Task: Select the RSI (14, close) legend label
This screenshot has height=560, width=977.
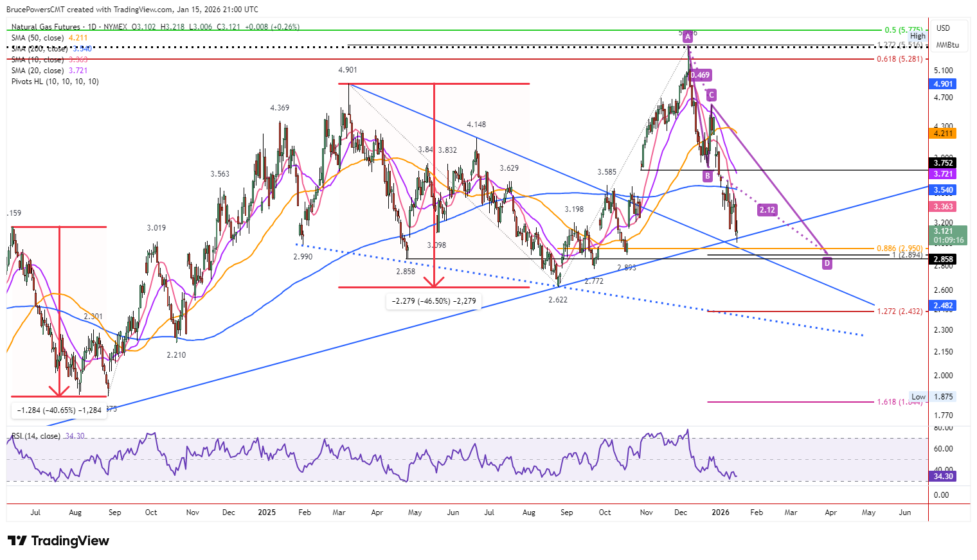Action: pos(48,436)
